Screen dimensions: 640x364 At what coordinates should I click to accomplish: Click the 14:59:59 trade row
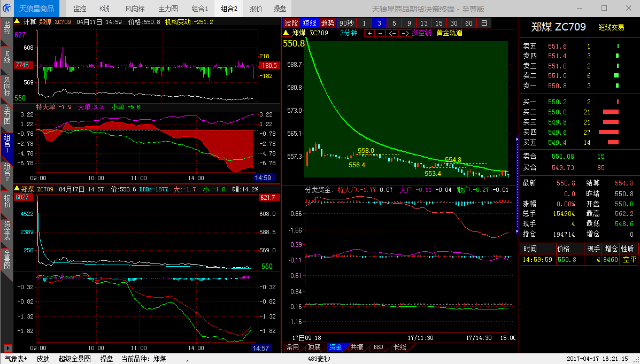click(x=580, y=260)
